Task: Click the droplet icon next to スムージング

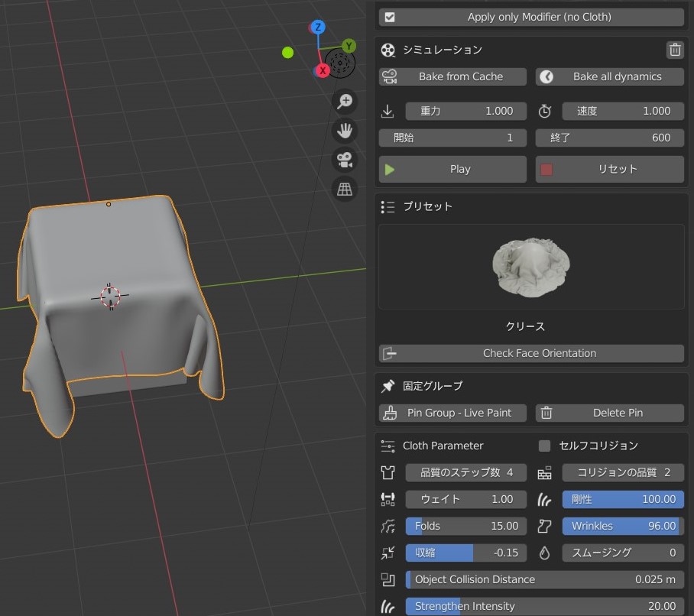Action: point(544,553)
